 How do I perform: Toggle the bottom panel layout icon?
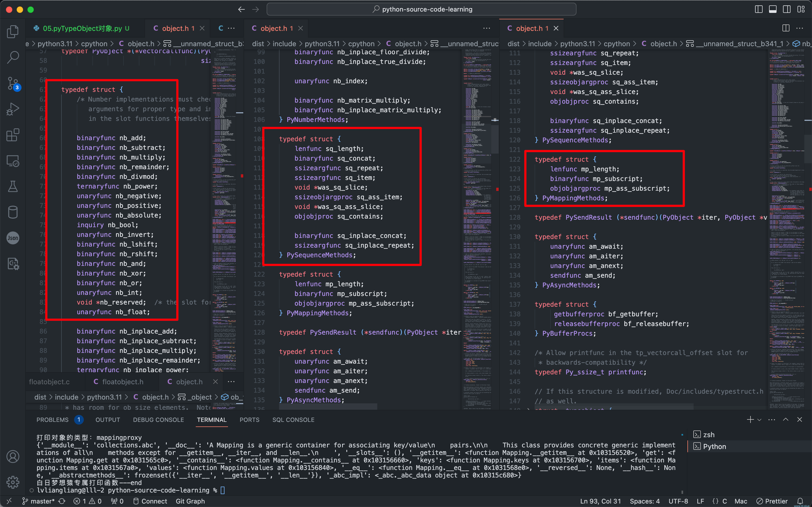click(x=773, y=9)
